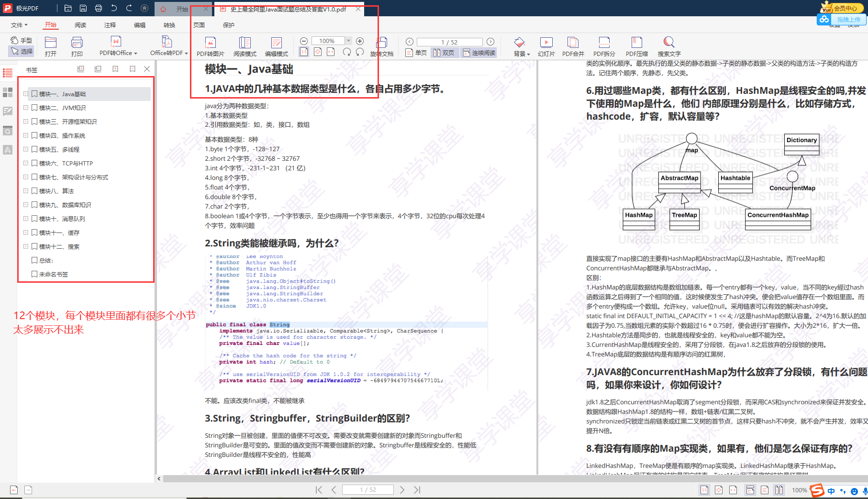Switch to the 阅读 ribbon tab
The width and height of the screenshot is (868, 499).
point(80,25)
